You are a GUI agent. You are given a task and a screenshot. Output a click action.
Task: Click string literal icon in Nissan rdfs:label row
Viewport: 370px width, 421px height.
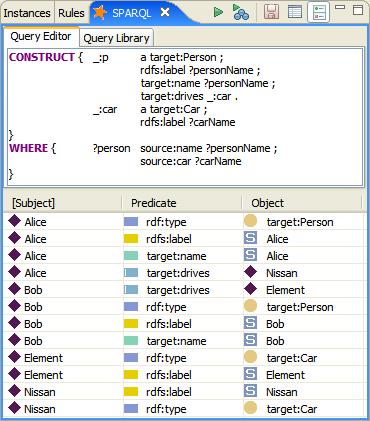tap(250, 391)
